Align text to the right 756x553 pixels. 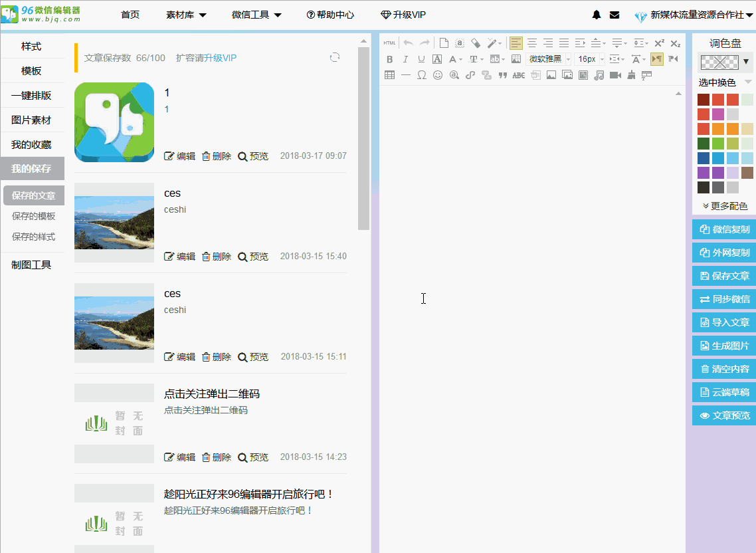pyautogui.click(x=548, y=43)
